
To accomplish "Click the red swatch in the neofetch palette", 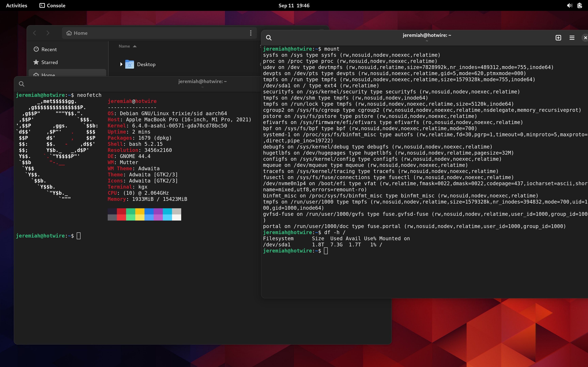I will click(122, 214).
